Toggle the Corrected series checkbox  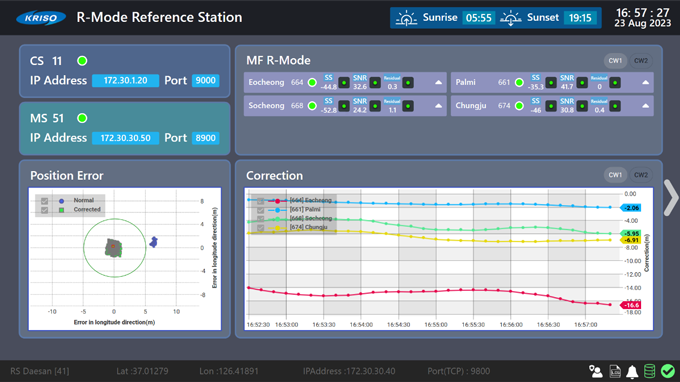tap(44, 210)
